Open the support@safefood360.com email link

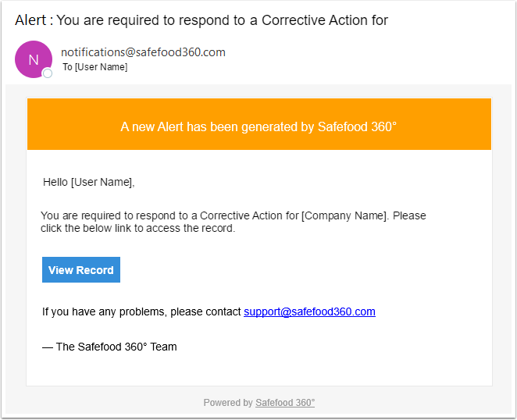click(309, 311)
